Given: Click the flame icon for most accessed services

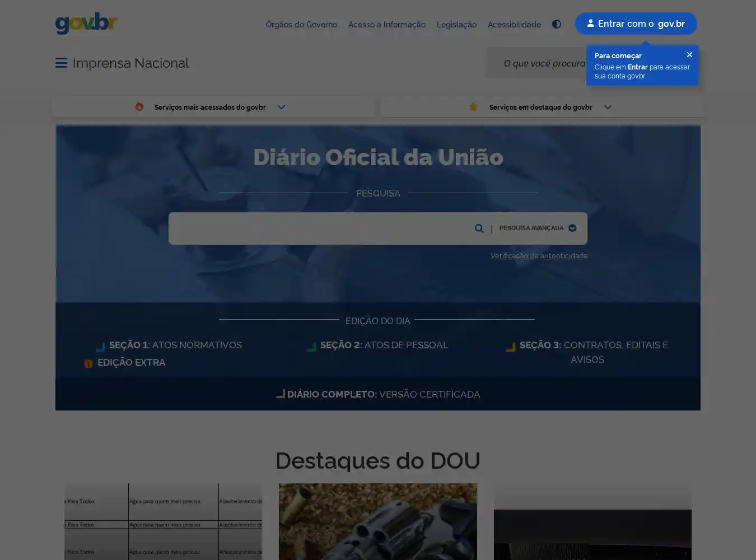Looking at the screenshot, I should 139,106.
